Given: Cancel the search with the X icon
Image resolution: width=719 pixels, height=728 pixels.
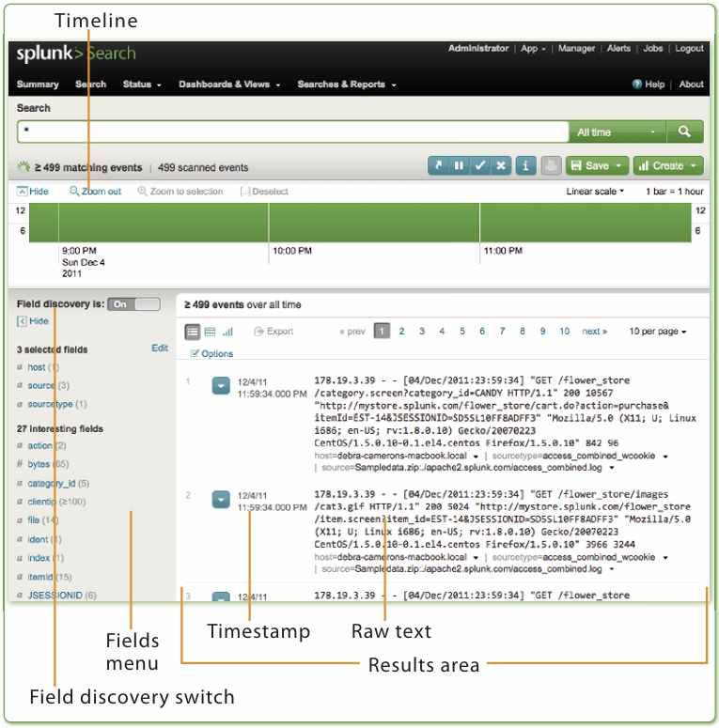Looking at the screenshot, I should pos(502,166).
